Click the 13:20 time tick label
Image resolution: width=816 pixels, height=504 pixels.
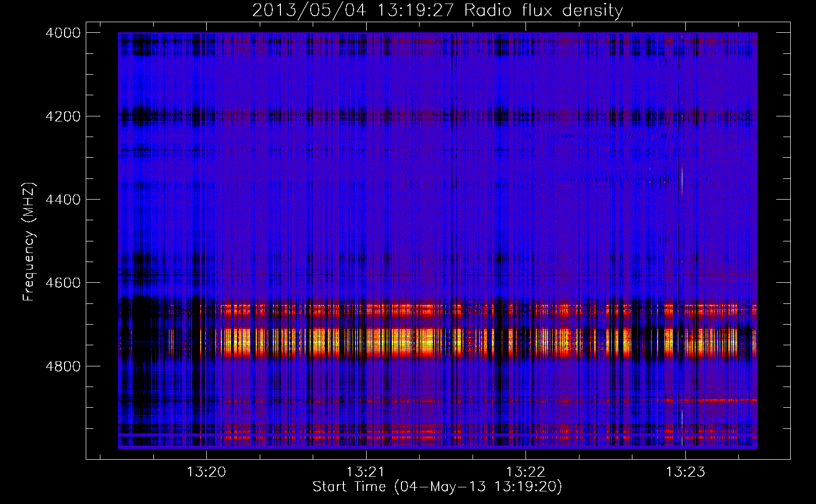coord(206,472)
